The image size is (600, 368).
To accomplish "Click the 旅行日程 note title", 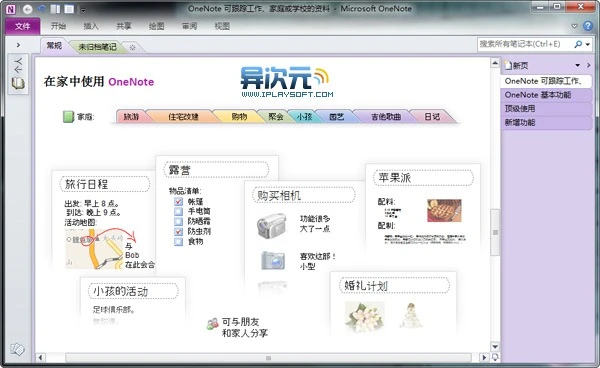I will (86, 184).
